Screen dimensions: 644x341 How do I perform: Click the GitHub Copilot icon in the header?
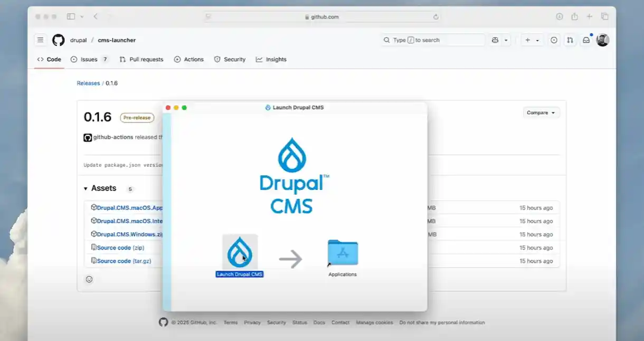coord(494,40)
